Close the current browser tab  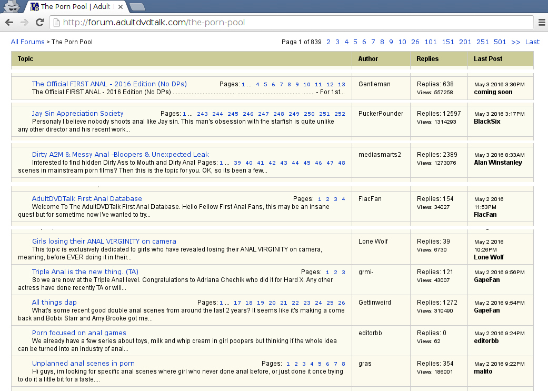120,7
